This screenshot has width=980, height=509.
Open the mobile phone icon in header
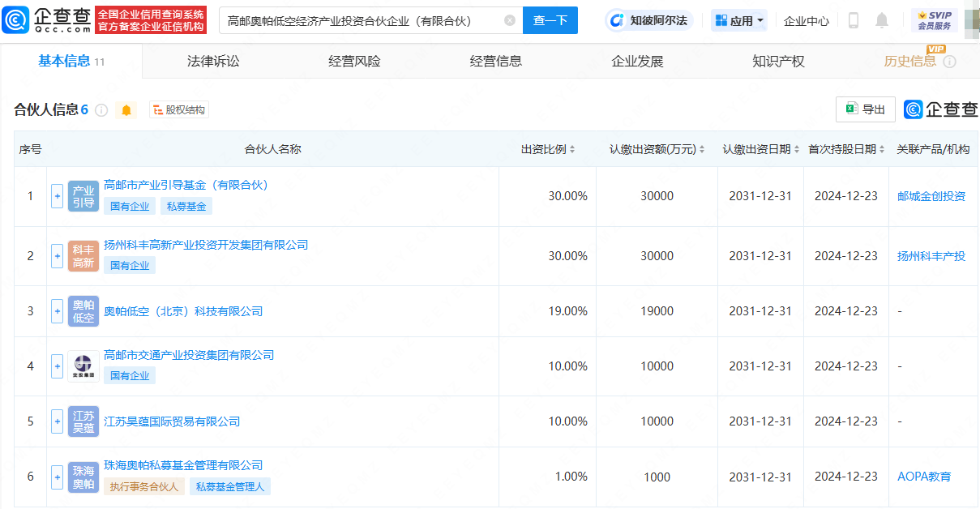click(854, 20)
